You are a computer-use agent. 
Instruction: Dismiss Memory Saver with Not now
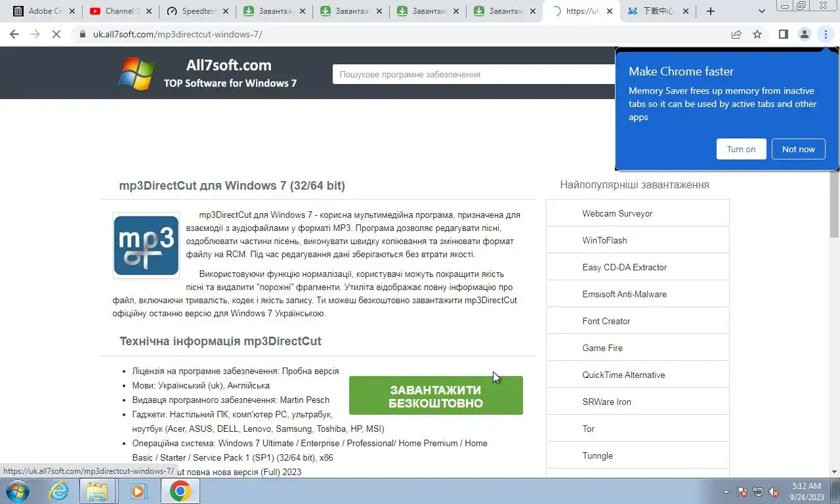pyautogui.click(x=798, y=149)
